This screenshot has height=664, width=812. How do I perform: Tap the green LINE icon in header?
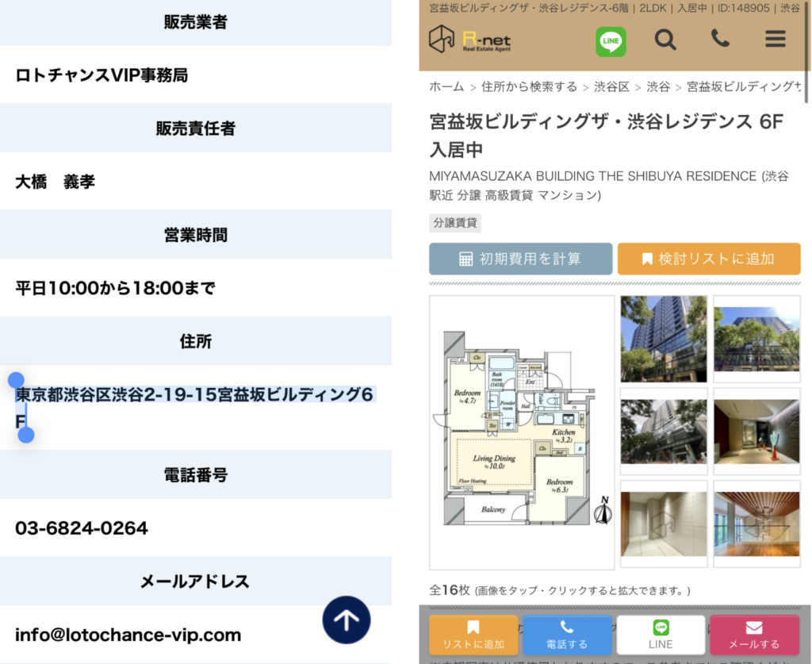point(611,41)
